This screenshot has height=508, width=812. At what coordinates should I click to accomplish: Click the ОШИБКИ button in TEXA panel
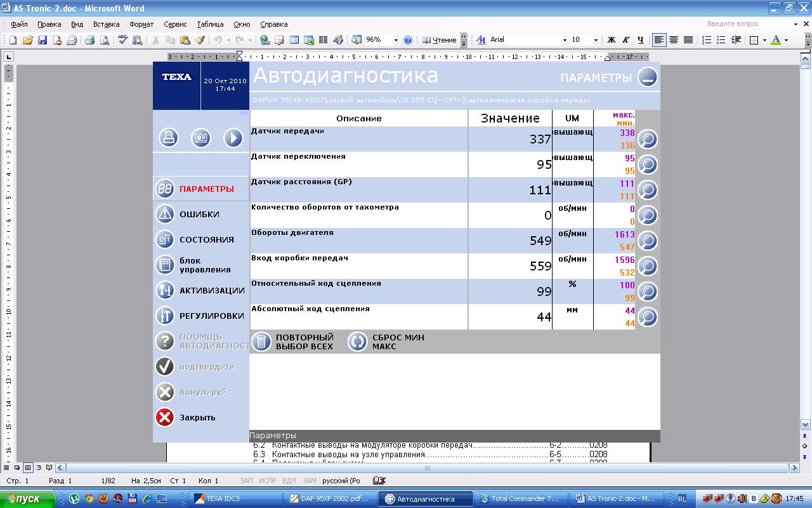(201, 214)
